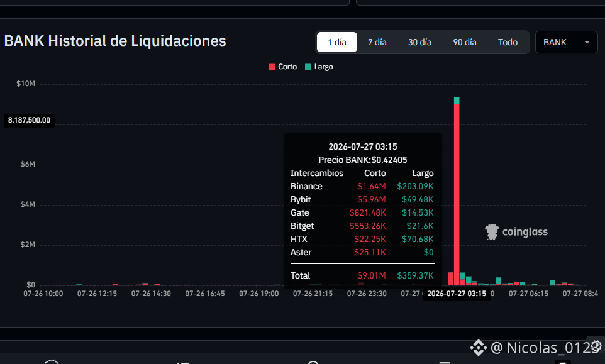Click the 07-26 16:45 x-axis label
605x364 pixels.
205,294
